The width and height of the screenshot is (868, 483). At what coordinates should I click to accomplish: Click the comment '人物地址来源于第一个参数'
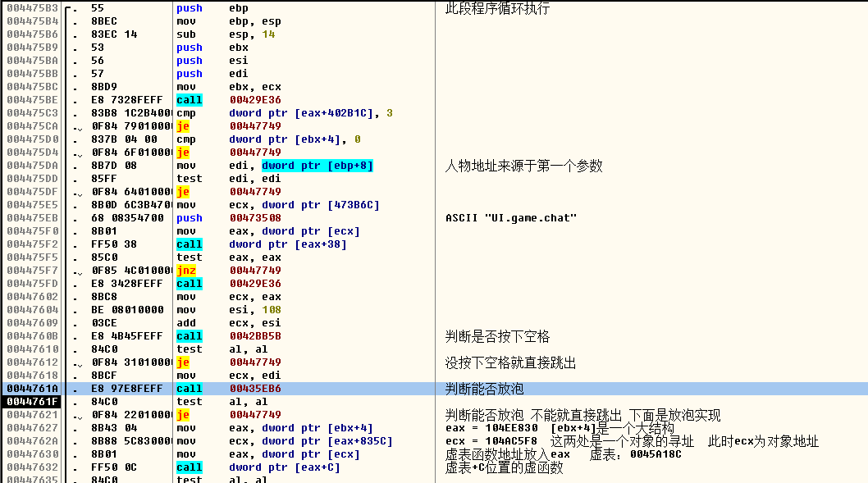tap(523, 166)
